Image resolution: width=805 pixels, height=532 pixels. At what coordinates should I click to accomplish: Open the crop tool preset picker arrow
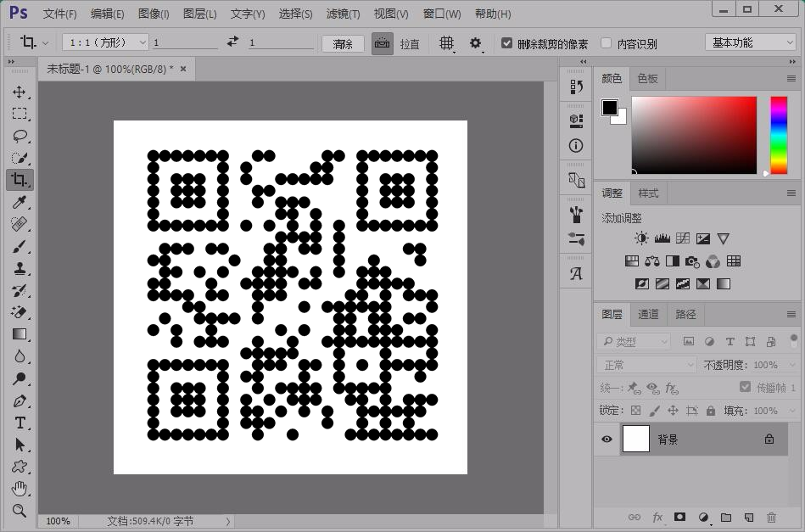pos(46,43)
